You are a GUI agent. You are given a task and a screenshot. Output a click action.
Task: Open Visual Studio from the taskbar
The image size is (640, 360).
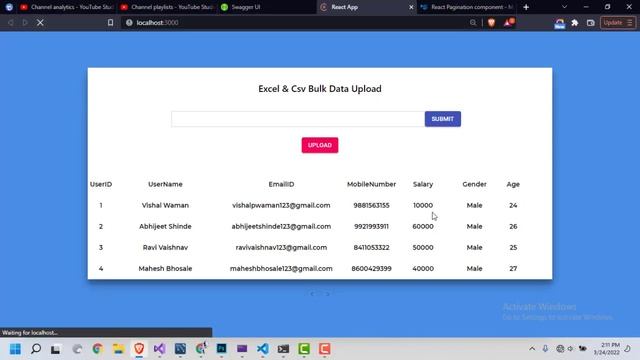pos(160,349)
